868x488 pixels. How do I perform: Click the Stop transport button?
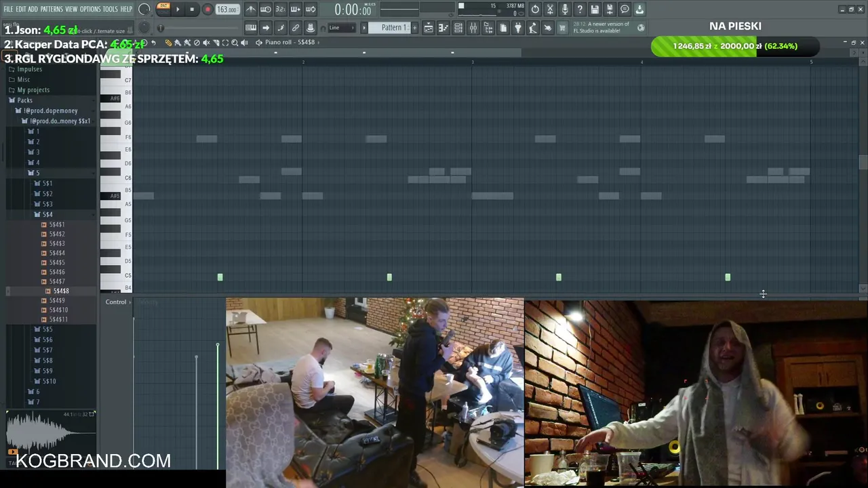(193, 9)
